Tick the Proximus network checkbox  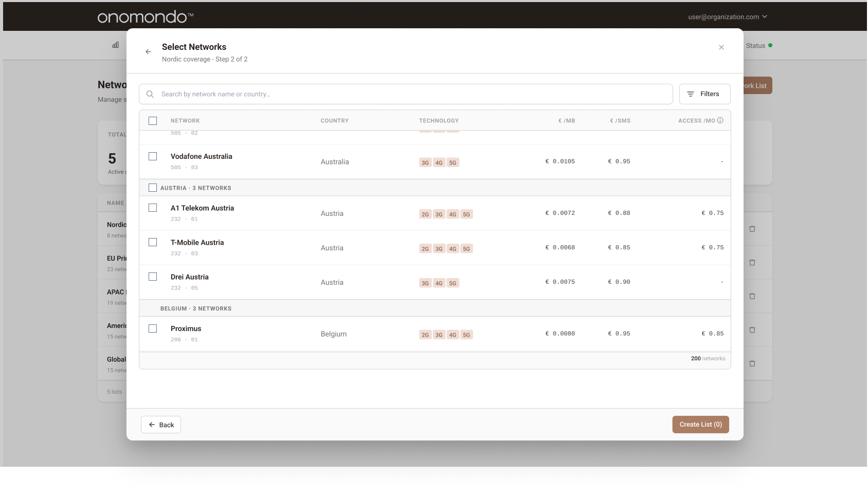153,328
